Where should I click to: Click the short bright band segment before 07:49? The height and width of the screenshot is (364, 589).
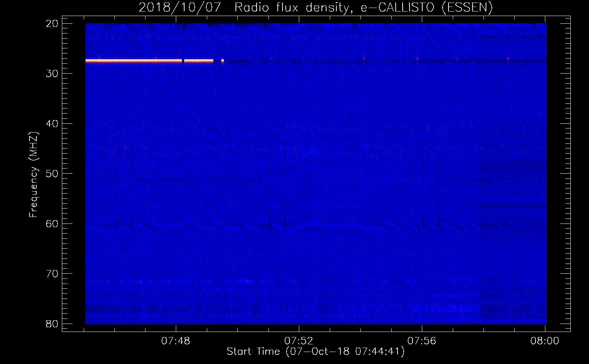click(199, 61)
